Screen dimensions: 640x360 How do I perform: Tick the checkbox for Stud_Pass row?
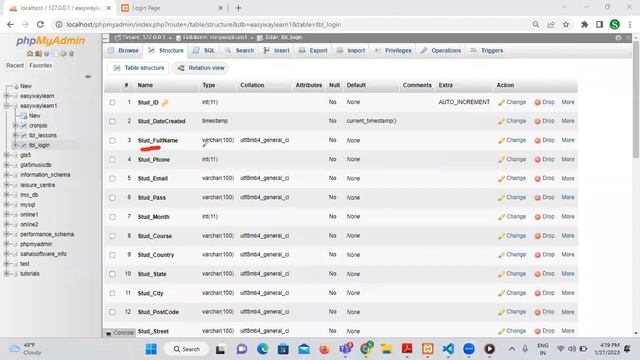[x=112, y=198]
